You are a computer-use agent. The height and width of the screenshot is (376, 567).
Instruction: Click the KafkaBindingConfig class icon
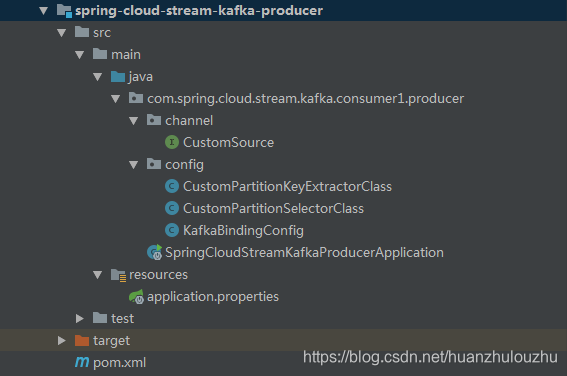(172, 230)
